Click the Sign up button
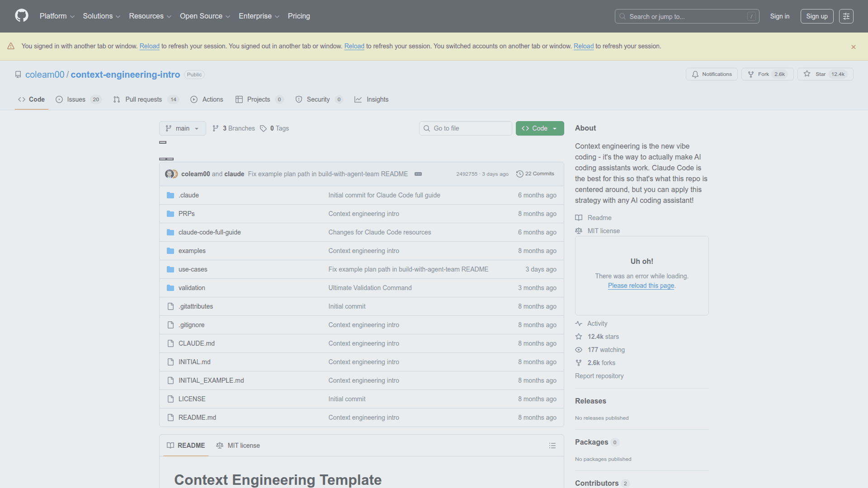The height and width of the screenshot is (488, 868). tap(816, 16)
